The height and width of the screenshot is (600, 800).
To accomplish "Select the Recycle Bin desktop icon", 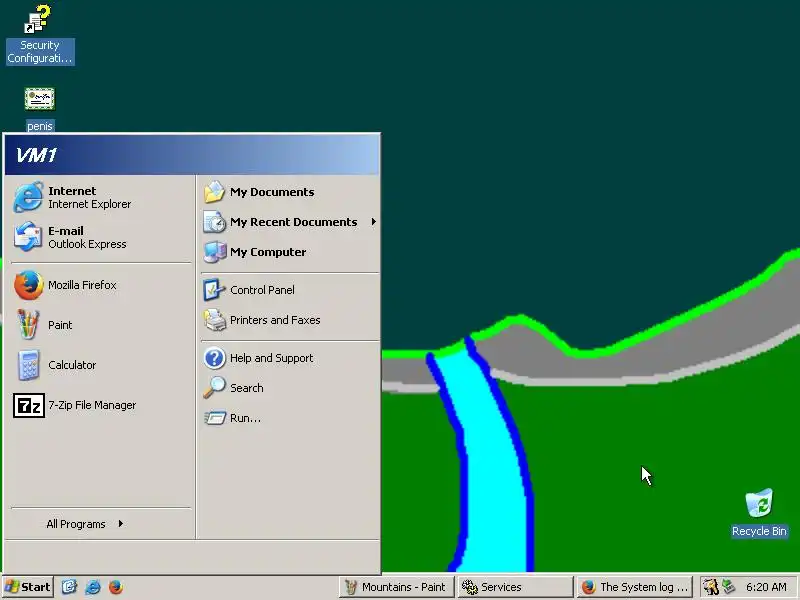I will click(759, 513).
